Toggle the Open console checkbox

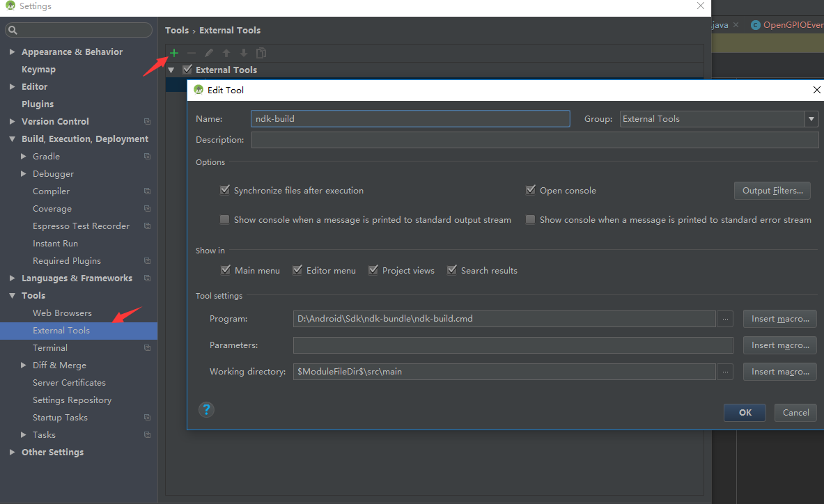[x=531, y=190]
